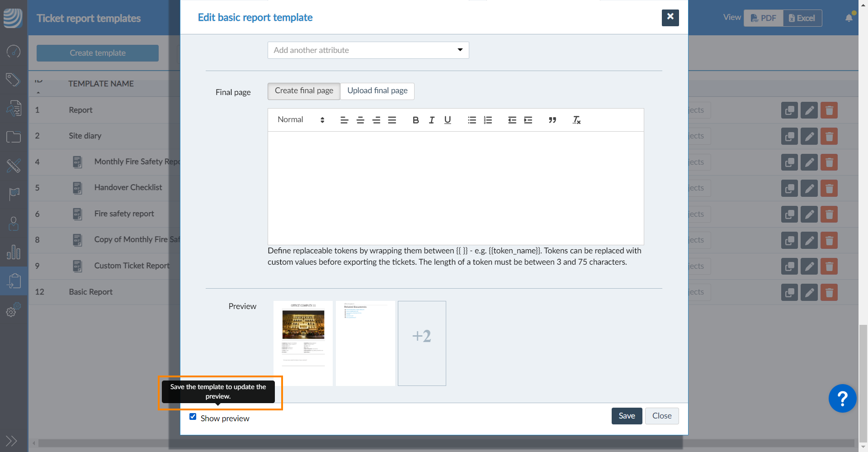Open the Add another attribute dropdown
Viewport: 868px width, 452px height.
(368, 50)
